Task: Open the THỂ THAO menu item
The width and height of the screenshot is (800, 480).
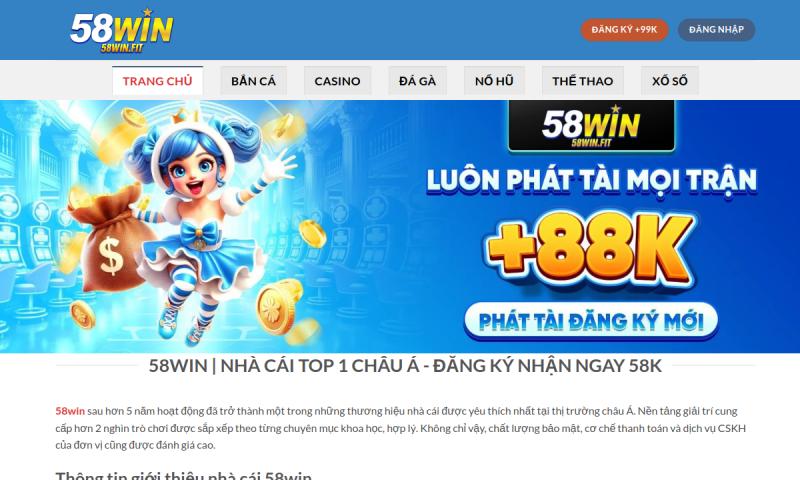Action: 583,81
